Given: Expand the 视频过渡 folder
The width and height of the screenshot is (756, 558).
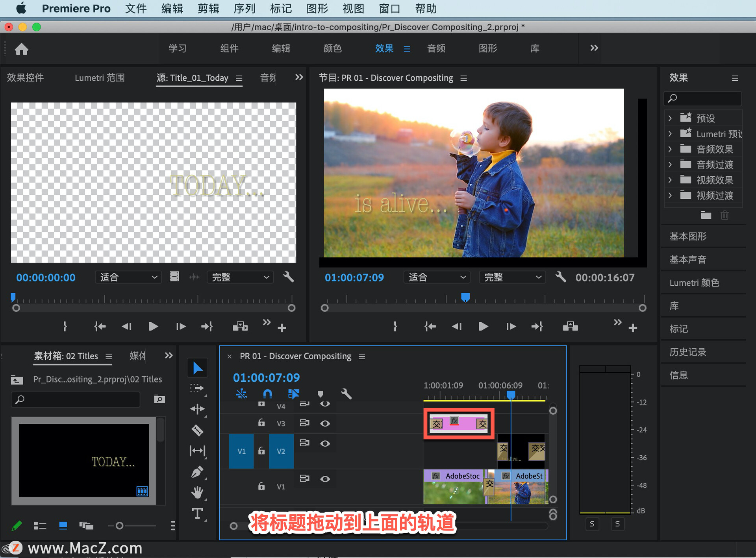Looking at the screenshot, I should tap(670, 195).
